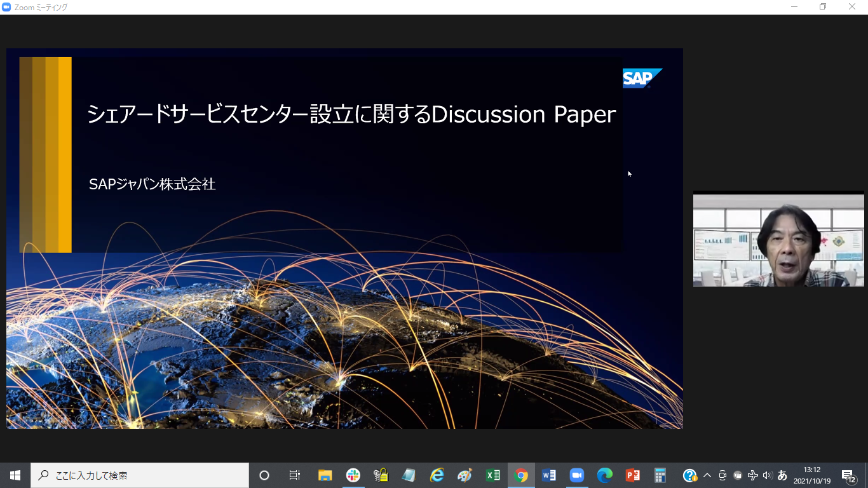Image resolution: width=868 pixels, height=488 pixels.
Task: Toggle Japanese IME input mode あ
Action: tap(782, 475)
